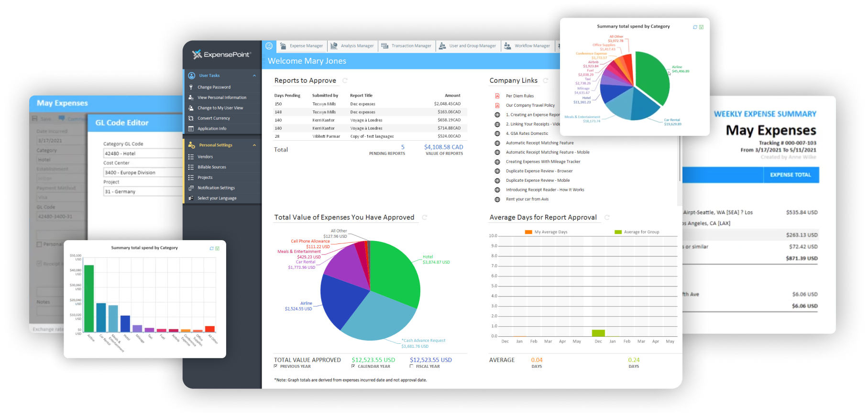Refresh the Total Value of Expenses chart

point(424,217)
